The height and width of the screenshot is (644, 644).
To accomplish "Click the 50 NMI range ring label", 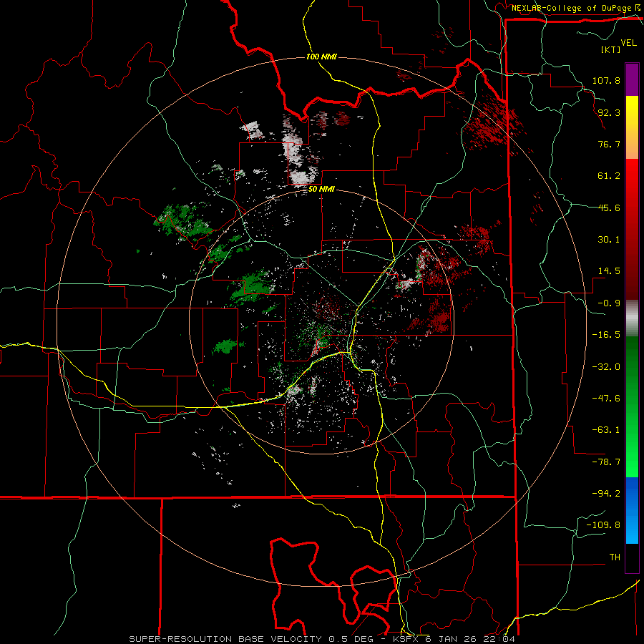I will (321, 190).
